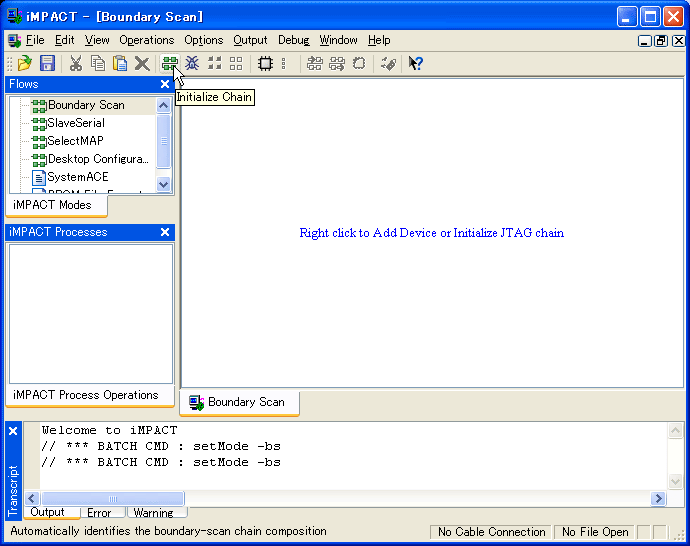Open the File menu
The image size is (690, 546).
coord(35,40)
